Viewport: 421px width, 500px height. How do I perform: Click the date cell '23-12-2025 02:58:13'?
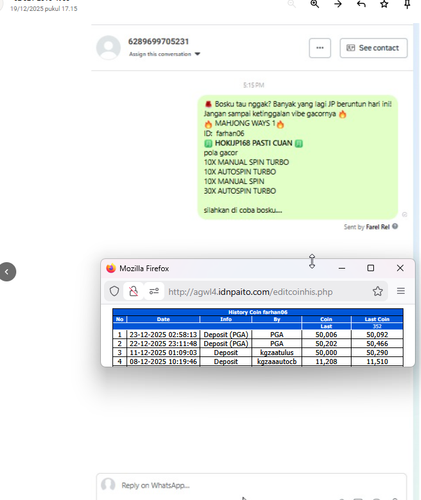163,334
